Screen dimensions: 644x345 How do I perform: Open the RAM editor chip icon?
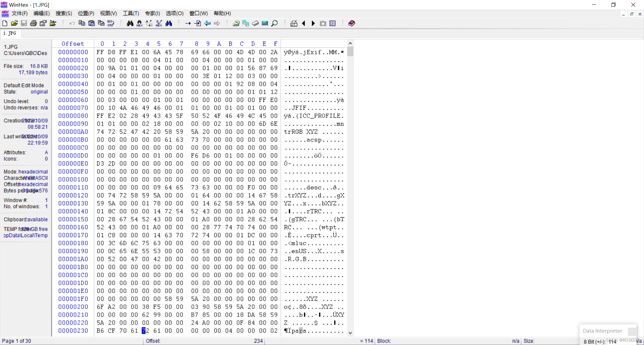tap(256, 23)
